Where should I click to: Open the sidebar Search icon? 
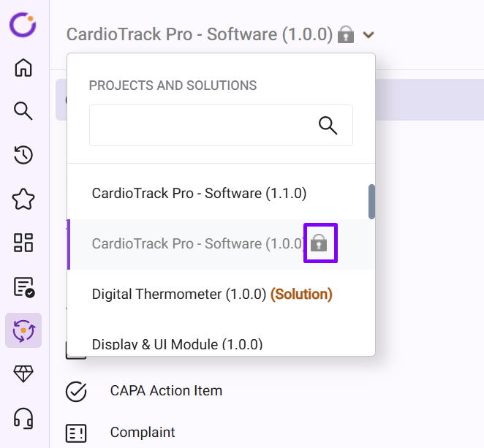coord(23,111)
